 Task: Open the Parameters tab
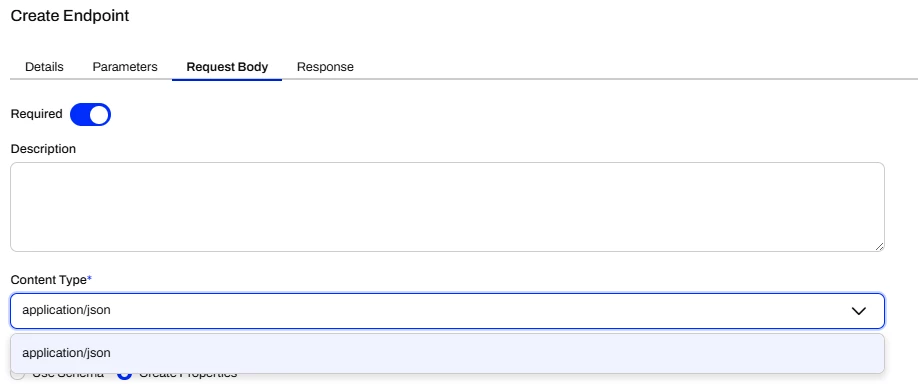125,67
